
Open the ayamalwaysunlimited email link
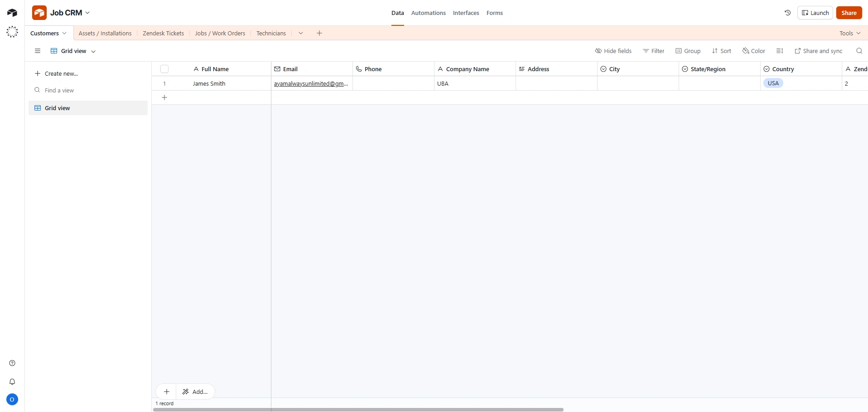click(x=311, y=84)
